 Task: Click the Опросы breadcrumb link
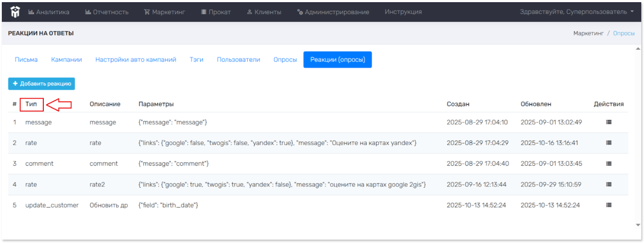pos(623,33)
